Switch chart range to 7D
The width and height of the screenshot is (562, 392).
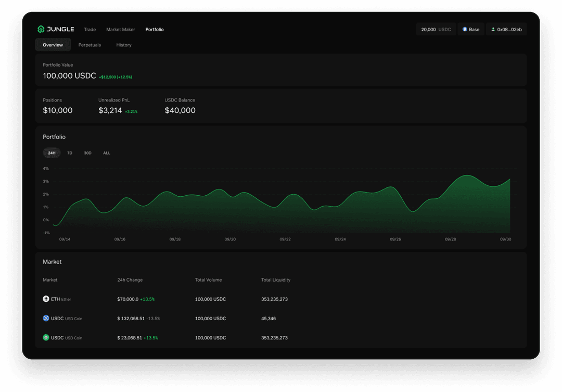click(70, 153)
